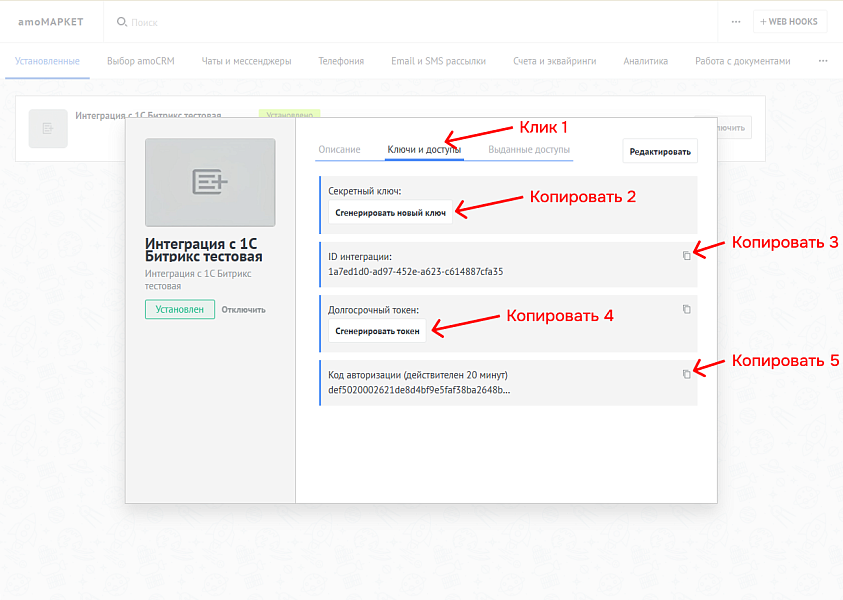Switch to the Описание tab
This screenshot has width=843, height=600.
(339, 149)
